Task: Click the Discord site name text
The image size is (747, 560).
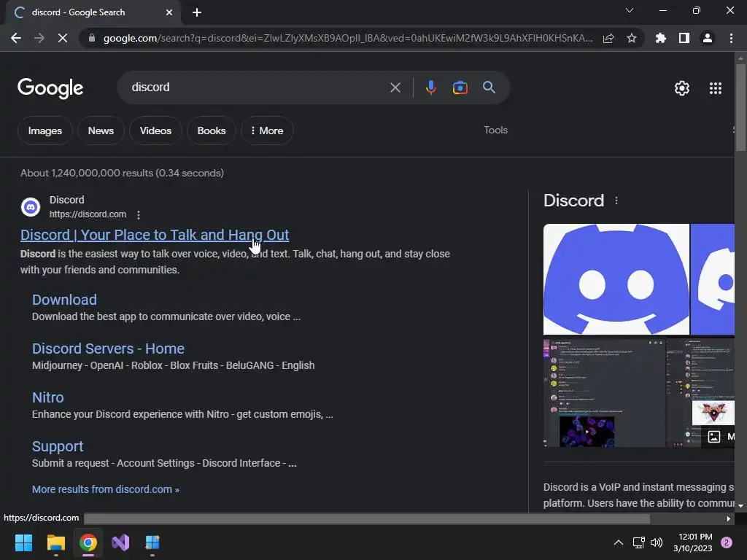Action: pos(66,200)
